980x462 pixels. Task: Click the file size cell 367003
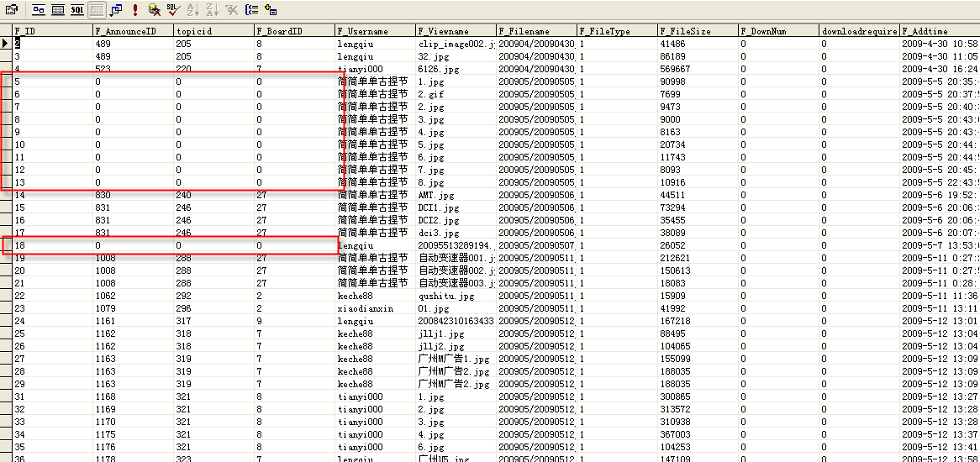pos(698,434)
